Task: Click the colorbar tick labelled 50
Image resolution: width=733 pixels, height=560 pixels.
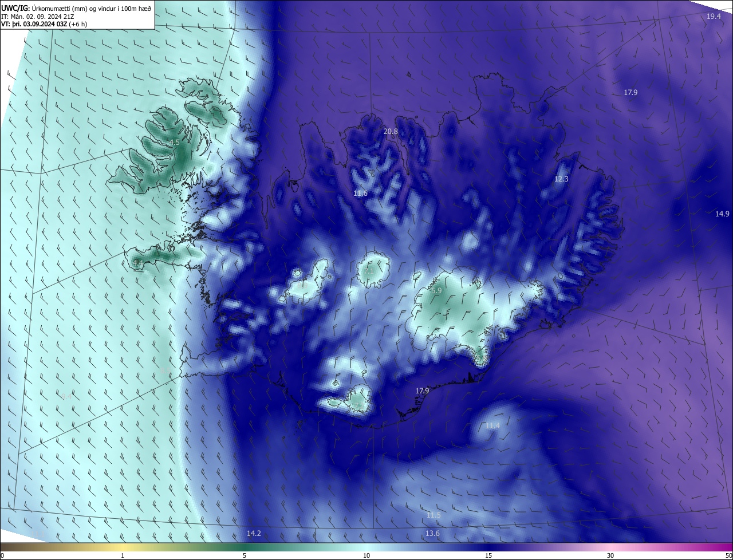Action: (x=728, y=555)
